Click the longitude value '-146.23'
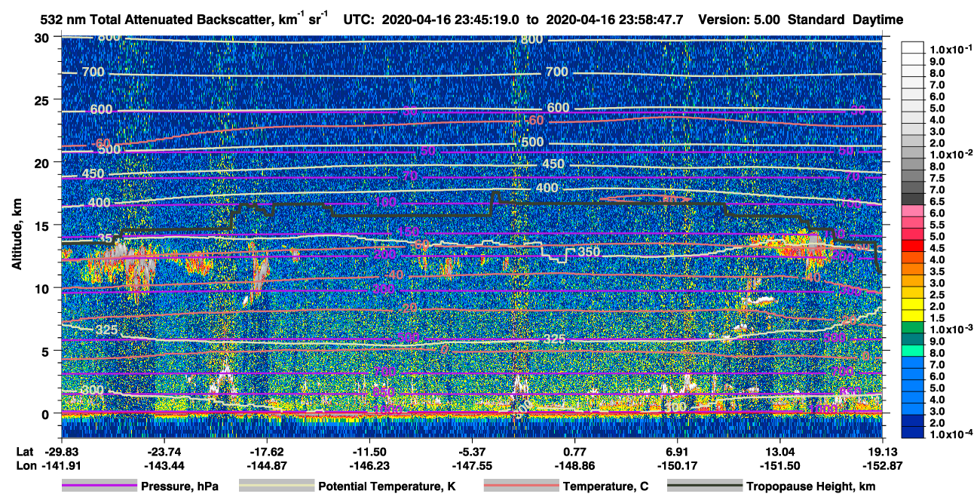Screen dimensions: 980x503 (369, 466)
